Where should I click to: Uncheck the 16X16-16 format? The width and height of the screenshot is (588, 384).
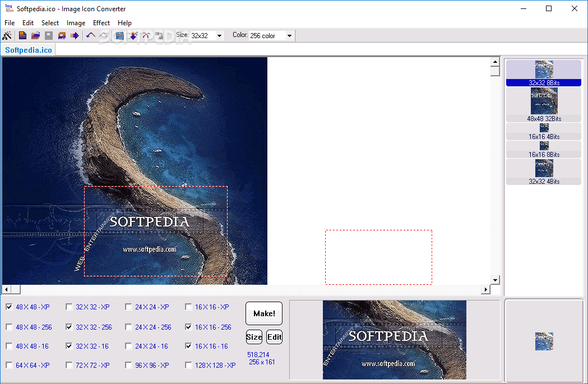[189, 346]
